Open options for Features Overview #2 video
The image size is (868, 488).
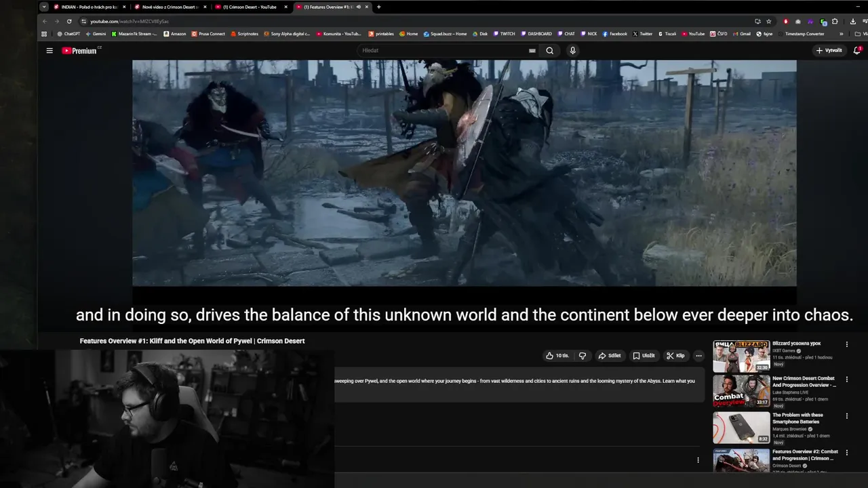pyautogui.click(x=847, y=451)
